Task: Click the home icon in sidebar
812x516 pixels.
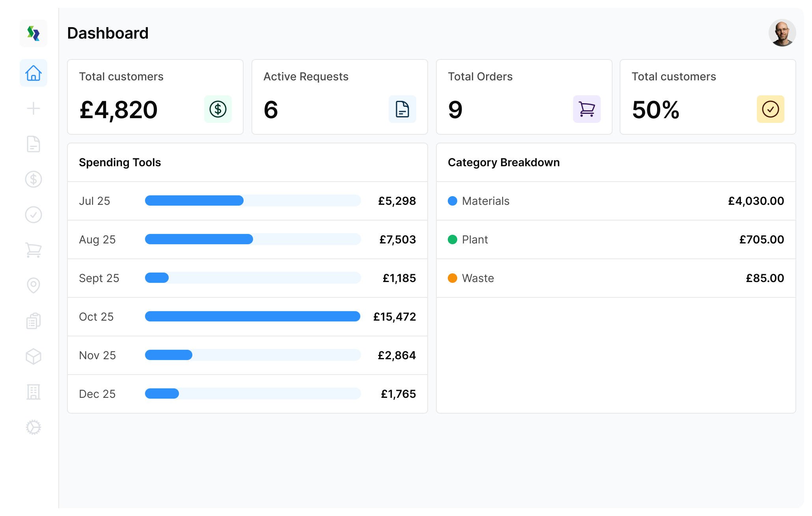Action: 34,73
